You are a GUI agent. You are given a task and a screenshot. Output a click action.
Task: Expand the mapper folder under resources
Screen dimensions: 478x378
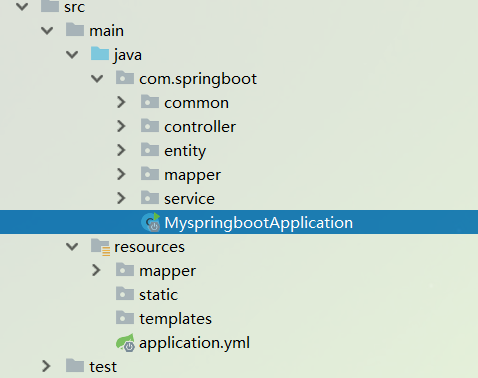tap(96, 270)
